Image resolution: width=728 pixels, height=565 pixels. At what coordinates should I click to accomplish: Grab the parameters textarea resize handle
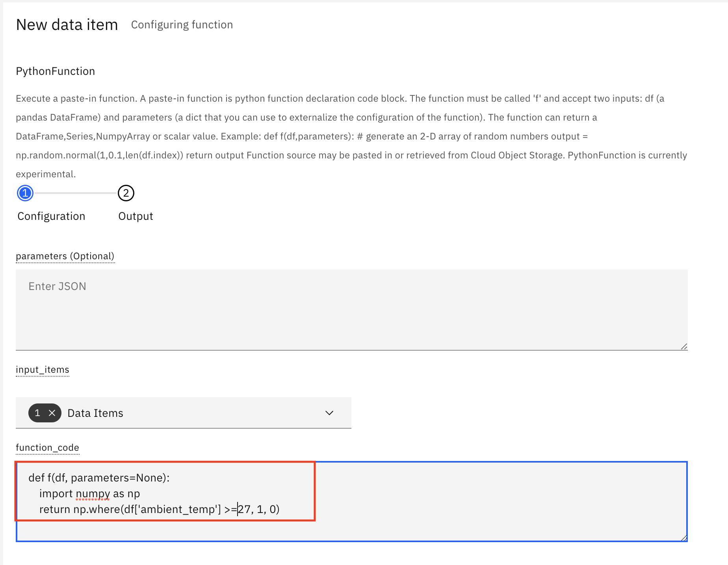tap(684, 346)
